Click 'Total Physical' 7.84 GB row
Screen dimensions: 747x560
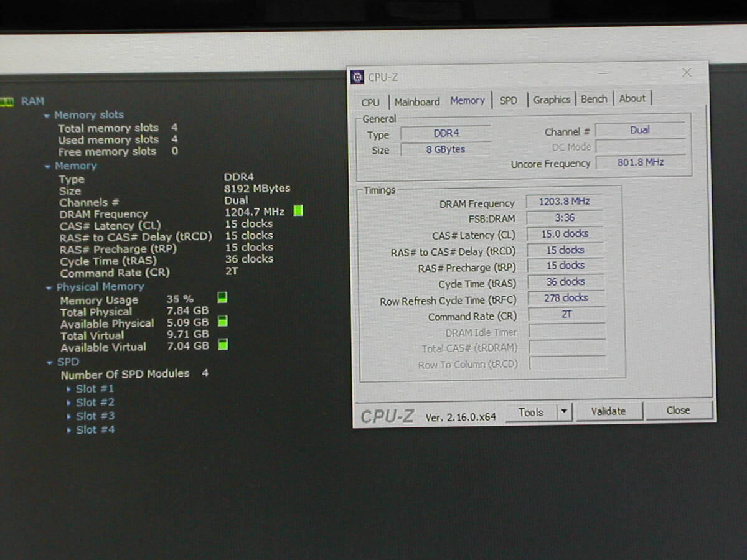(134, 311)
